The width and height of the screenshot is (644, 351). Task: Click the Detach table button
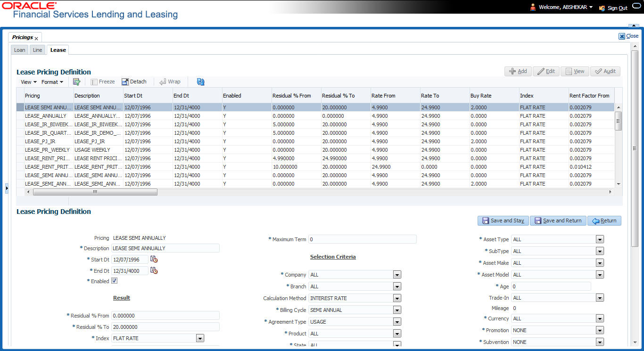click(134, 82)
